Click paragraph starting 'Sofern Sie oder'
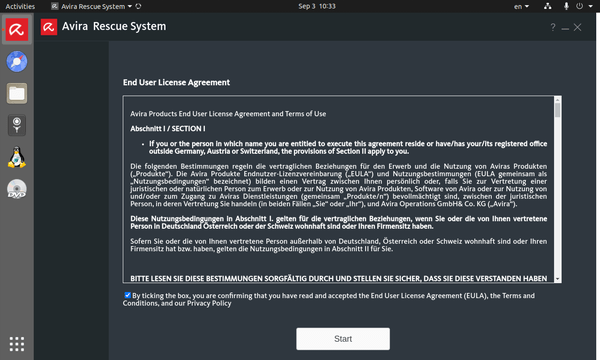The image size is (600, 360). pos(339,245)
